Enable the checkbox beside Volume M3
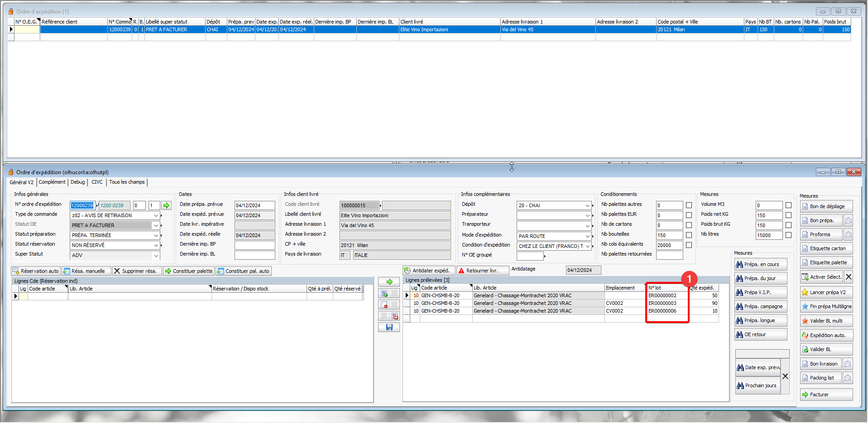Image resolution: width=868 pixels, height=423 pixels. coord(788,205)
